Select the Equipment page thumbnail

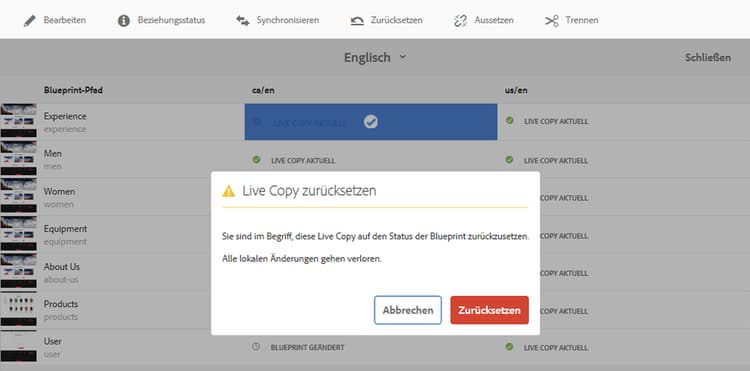point(18,233)
